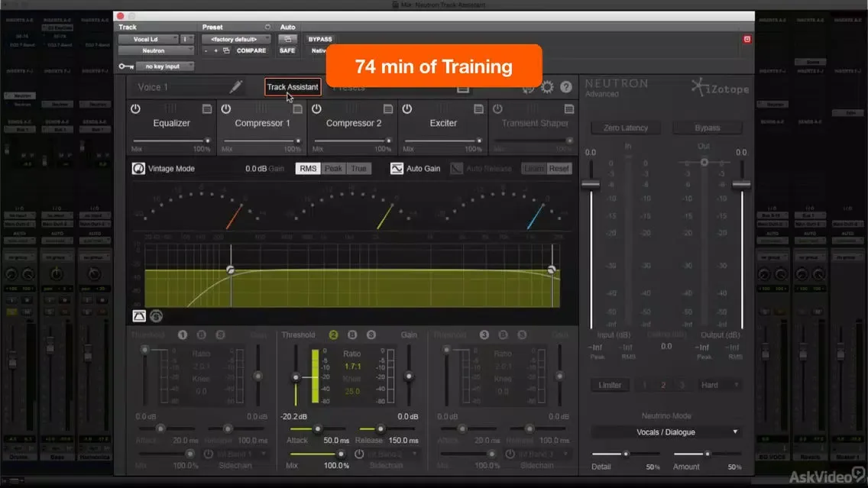Click the spectrum view toggle icon

139,316
